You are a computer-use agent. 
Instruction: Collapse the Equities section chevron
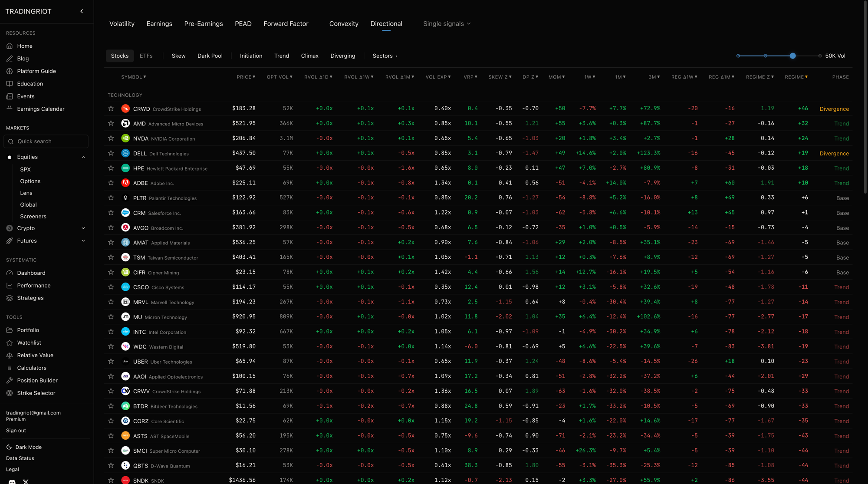(x=83, y=157)
